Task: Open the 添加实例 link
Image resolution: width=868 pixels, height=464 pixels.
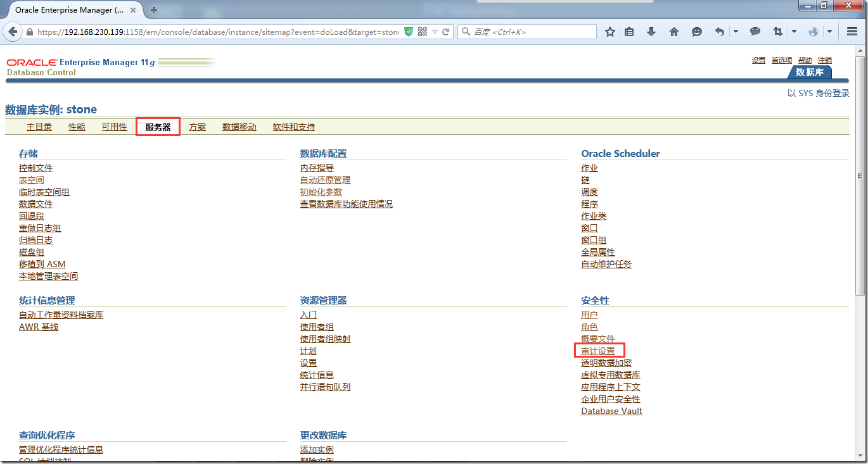Action: [x=317, y=449]
